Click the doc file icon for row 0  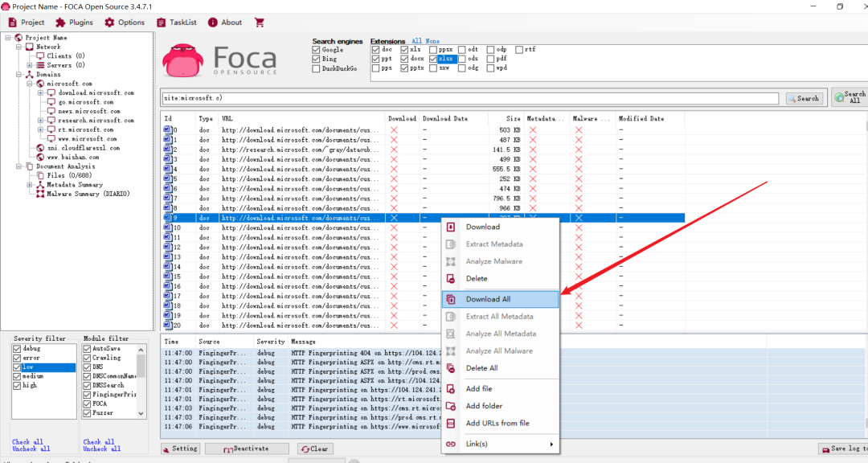(167, 129)
